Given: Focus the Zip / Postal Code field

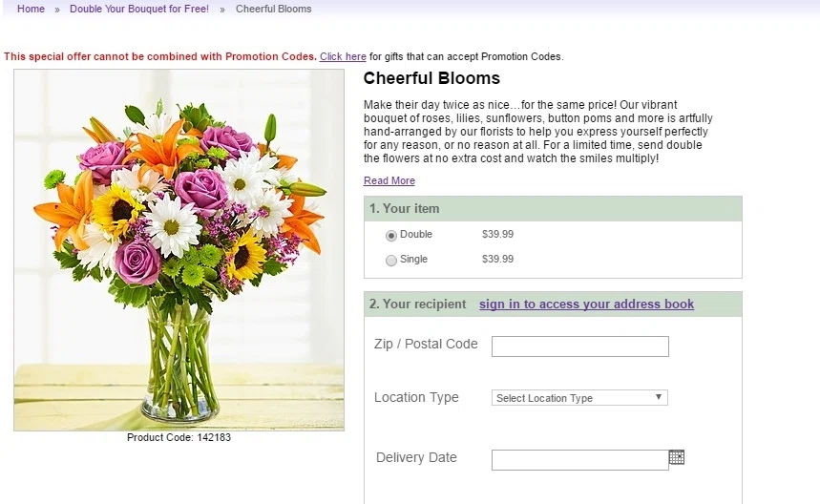Looking at the screenshot, I should (580, 346).
